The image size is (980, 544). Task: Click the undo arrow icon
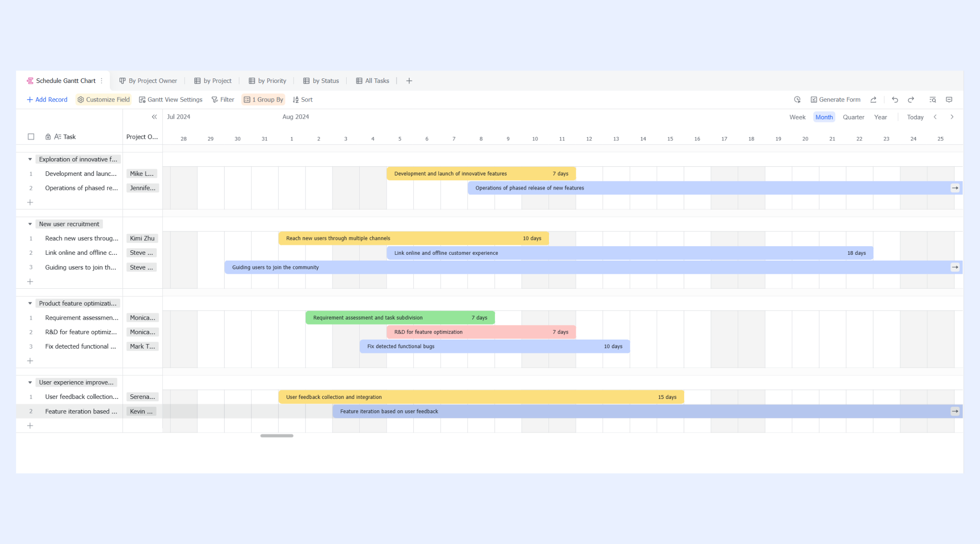click(895, 100)
